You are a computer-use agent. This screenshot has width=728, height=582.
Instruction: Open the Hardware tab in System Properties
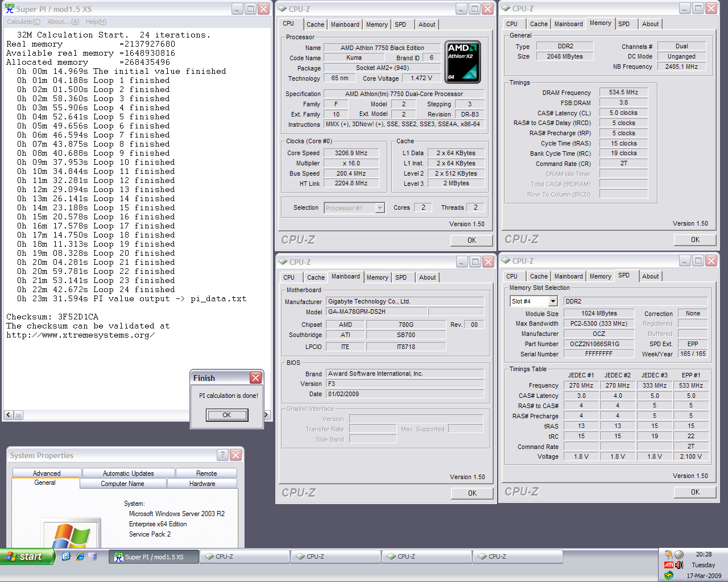(202, 484)
